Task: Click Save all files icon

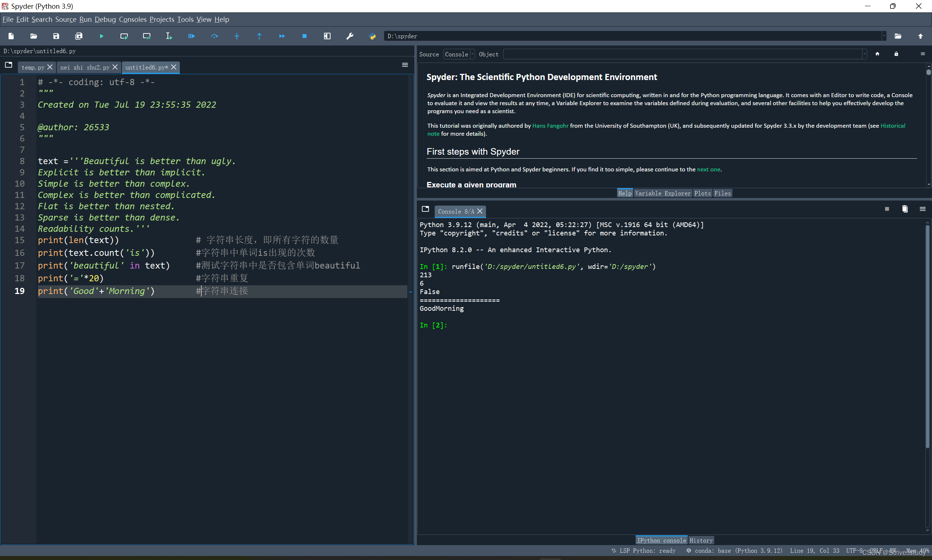Action: click(x=79, y=36)
